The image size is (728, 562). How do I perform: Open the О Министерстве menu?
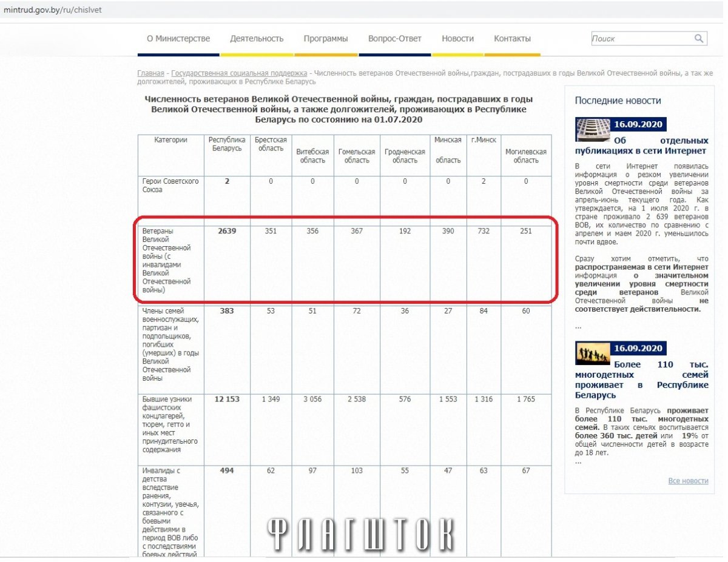click(178, 38)
